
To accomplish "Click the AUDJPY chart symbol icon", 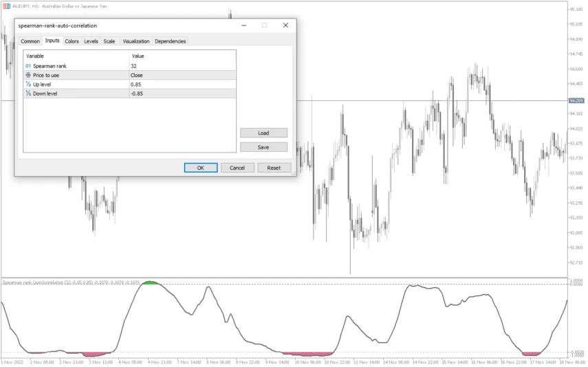I will (x=6, y=6).
